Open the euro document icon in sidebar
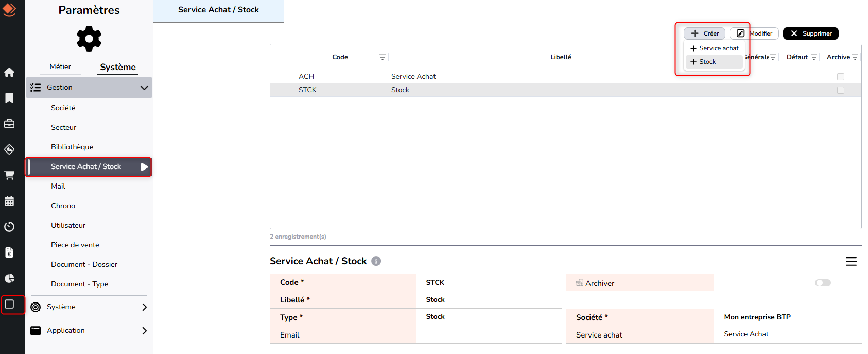The width and height of the screenshot is (868, 354). point(9,252)
